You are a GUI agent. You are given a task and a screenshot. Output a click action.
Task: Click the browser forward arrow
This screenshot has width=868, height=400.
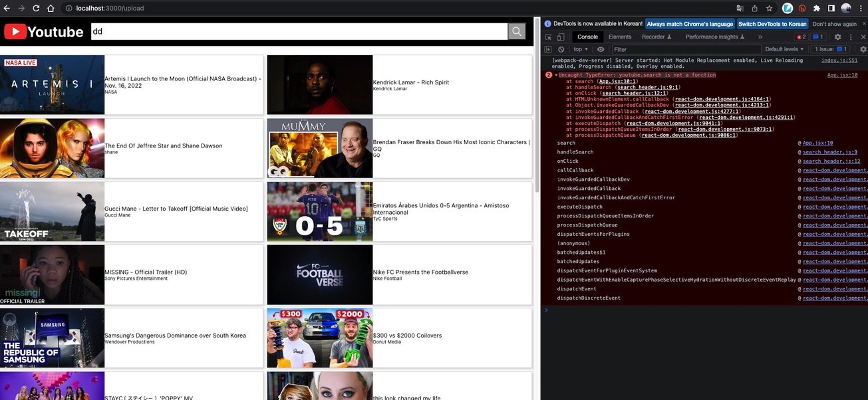click(22, 8)
